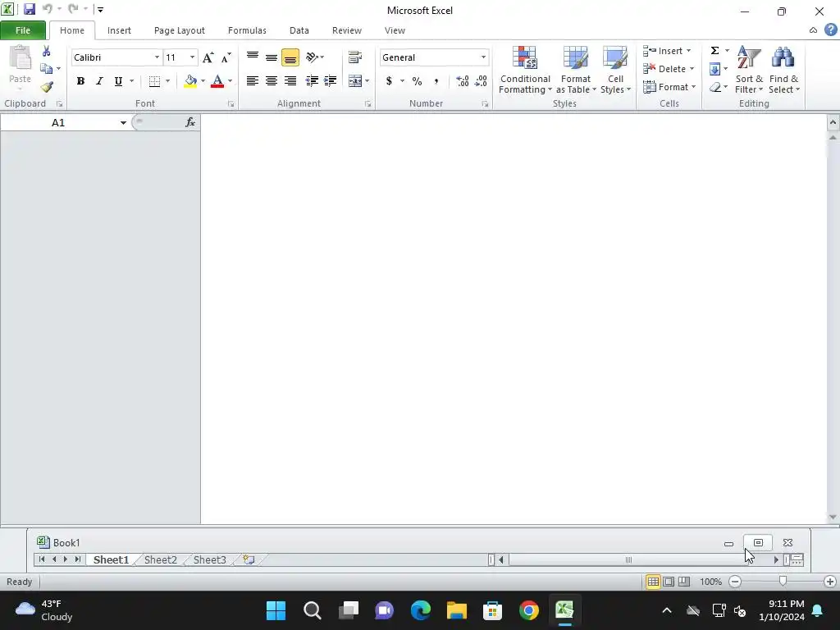Open File Explorer from the taskbar
Image resolution: width=840 pixels, height=630 pixels.
click(x=456, y=610)
